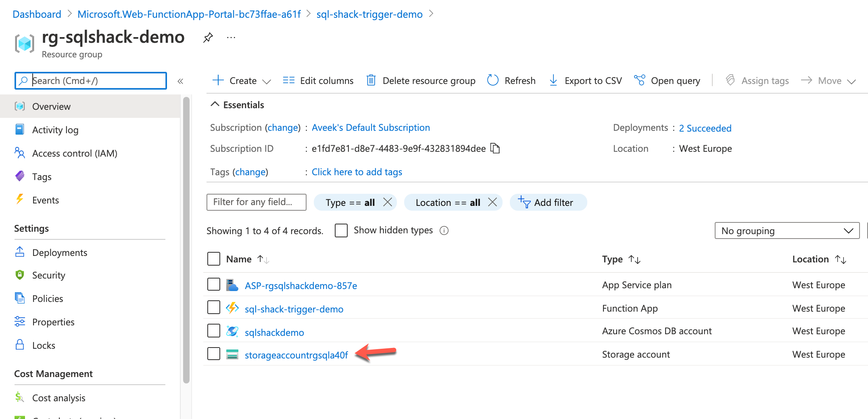This screenshot has width=868, height=419.
Task: Select the sqlshackdemo row checkbox
Action: coord(214,331)
